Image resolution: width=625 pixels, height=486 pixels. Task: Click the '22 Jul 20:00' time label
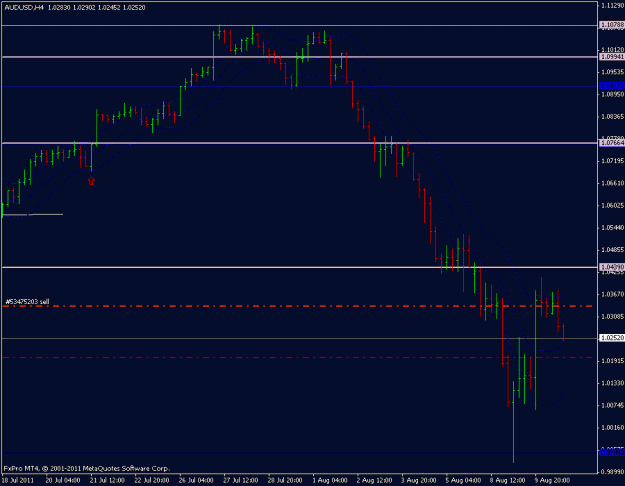pyautogui.click(x=151, y=480)
